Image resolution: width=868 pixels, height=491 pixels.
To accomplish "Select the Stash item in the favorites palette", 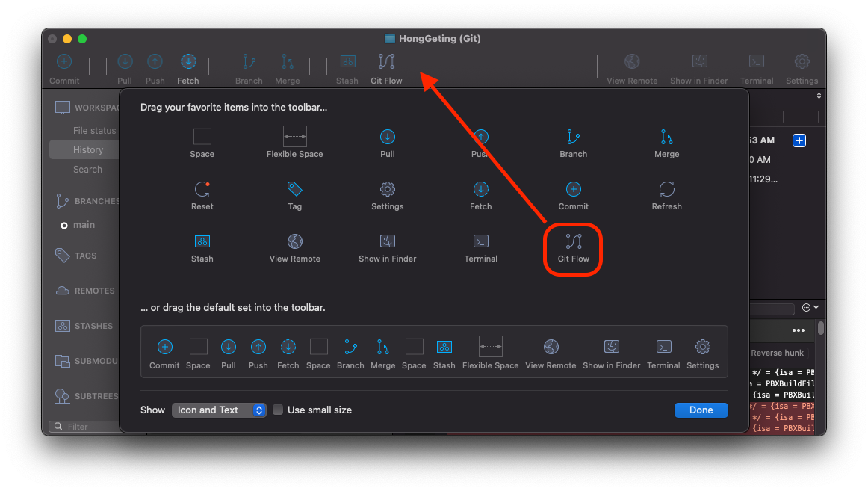I will pyautogui.click(x=202, y=248).
